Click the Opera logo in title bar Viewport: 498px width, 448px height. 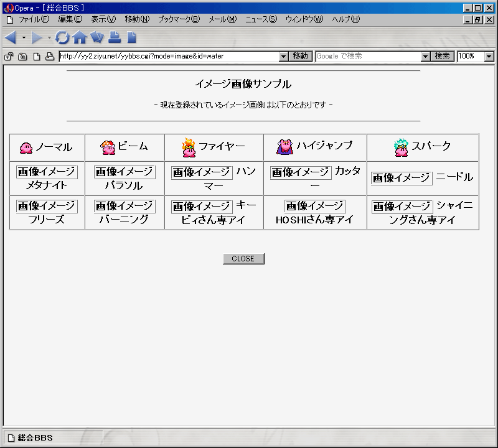[9, 8]
